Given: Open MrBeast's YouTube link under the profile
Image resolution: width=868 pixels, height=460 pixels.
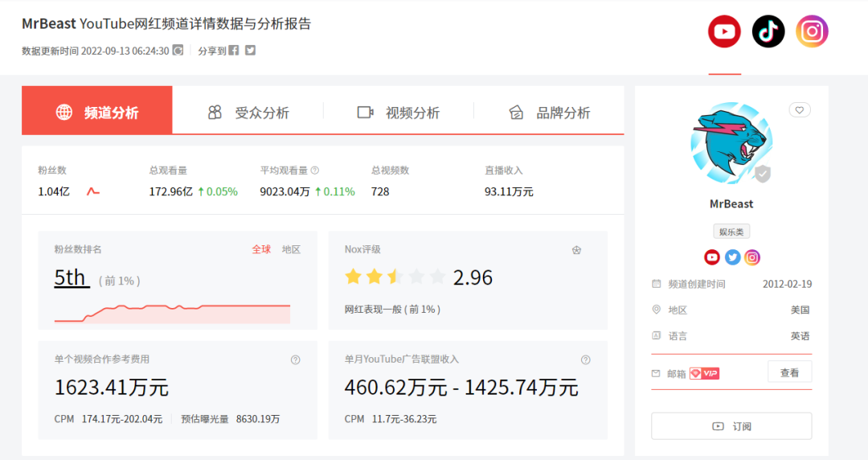Looking at the screenshot, I should click(x=712, y=257).
